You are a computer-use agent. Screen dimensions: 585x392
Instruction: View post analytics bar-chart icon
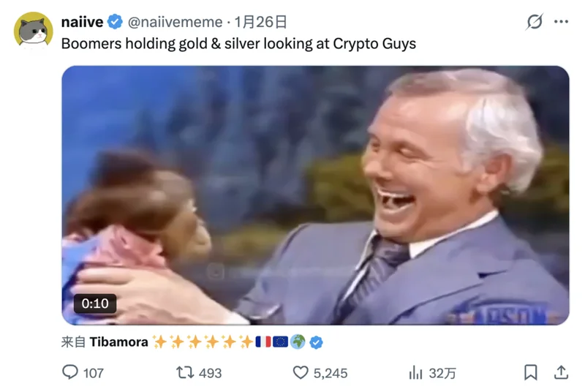415,372
